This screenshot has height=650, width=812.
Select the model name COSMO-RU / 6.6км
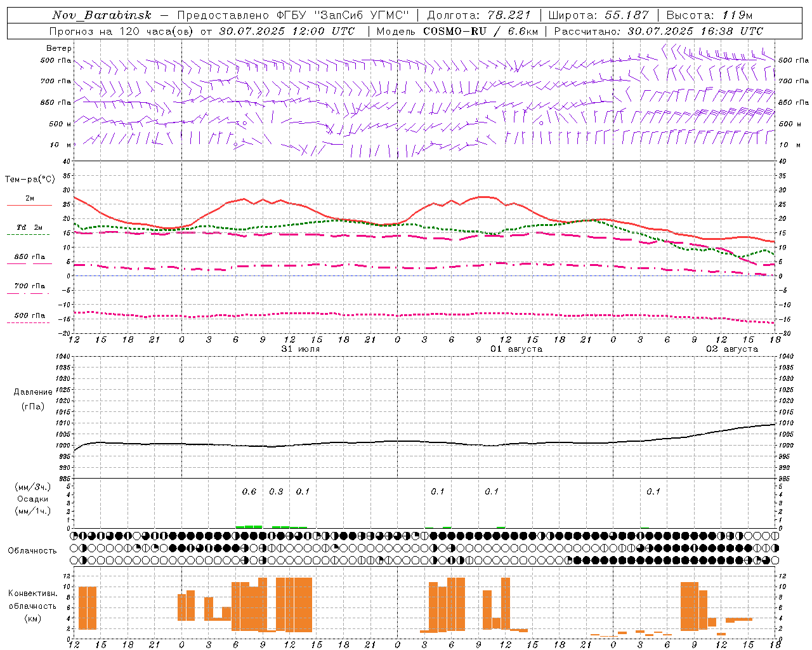(481, 31)
